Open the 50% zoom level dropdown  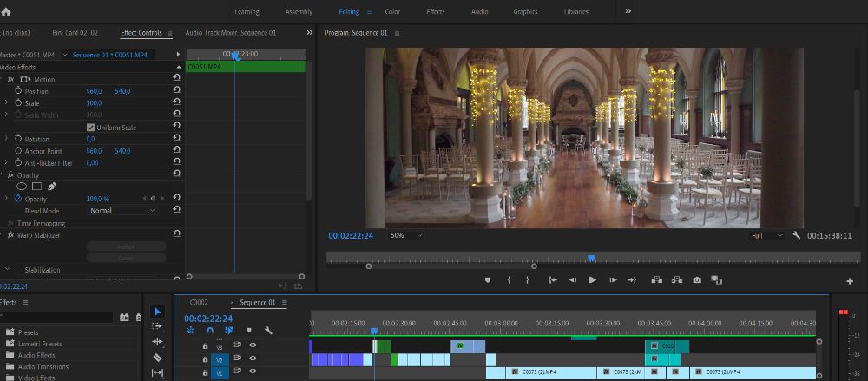click(x=405, y=235)
